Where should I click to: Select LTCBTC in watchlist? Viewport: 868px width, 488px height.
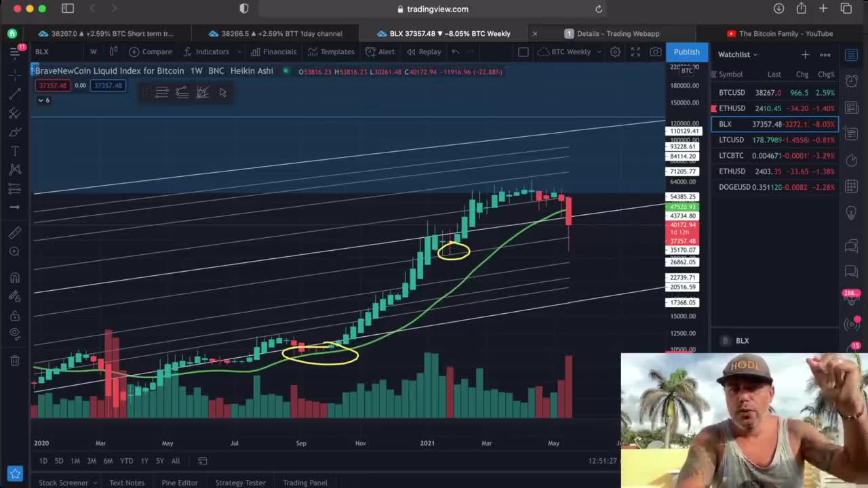pyautogui.click(x=774, y=155)
